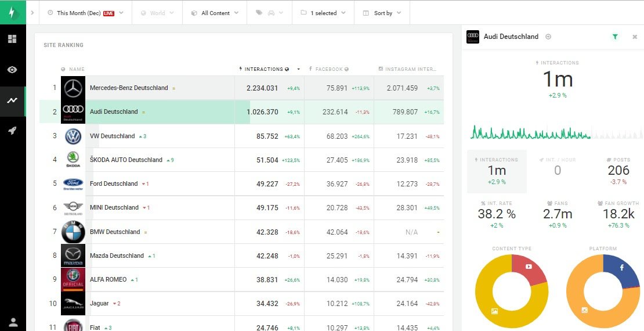
Task: Select the Jaguar row name
Action: [x=99, y=304]
